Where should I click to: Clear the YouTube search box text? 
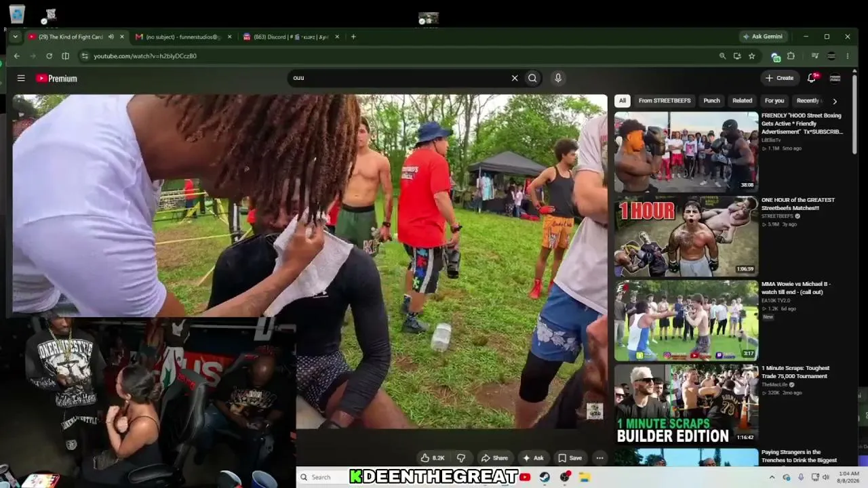[x=515, y=78]
